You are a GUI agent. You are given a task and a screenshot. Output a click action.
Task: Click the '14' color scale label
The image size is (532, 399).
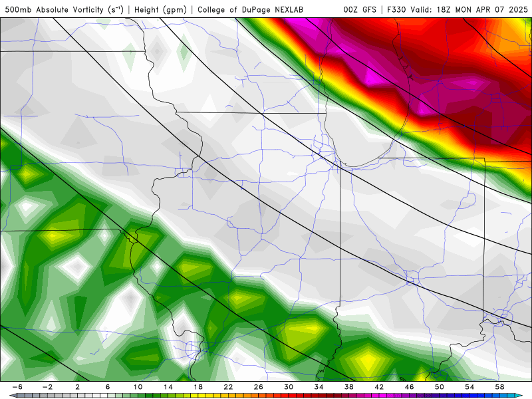click(168, 387)
